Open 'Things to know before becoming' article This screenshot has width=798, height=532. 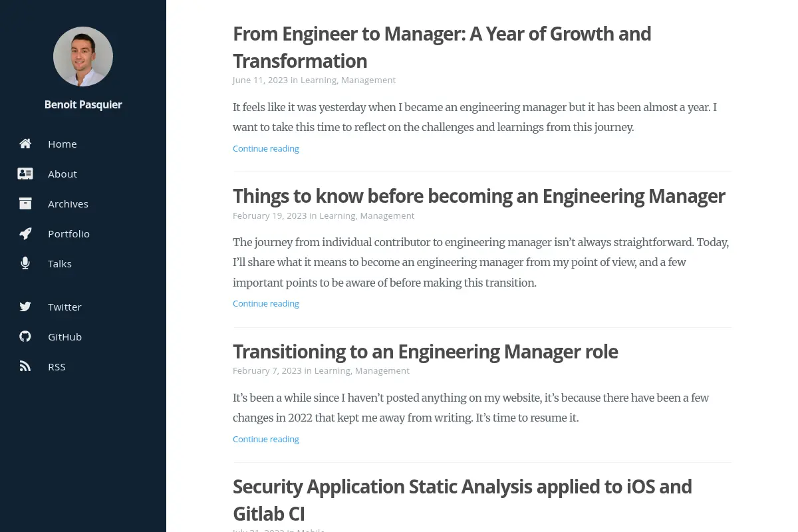point(479,196)
